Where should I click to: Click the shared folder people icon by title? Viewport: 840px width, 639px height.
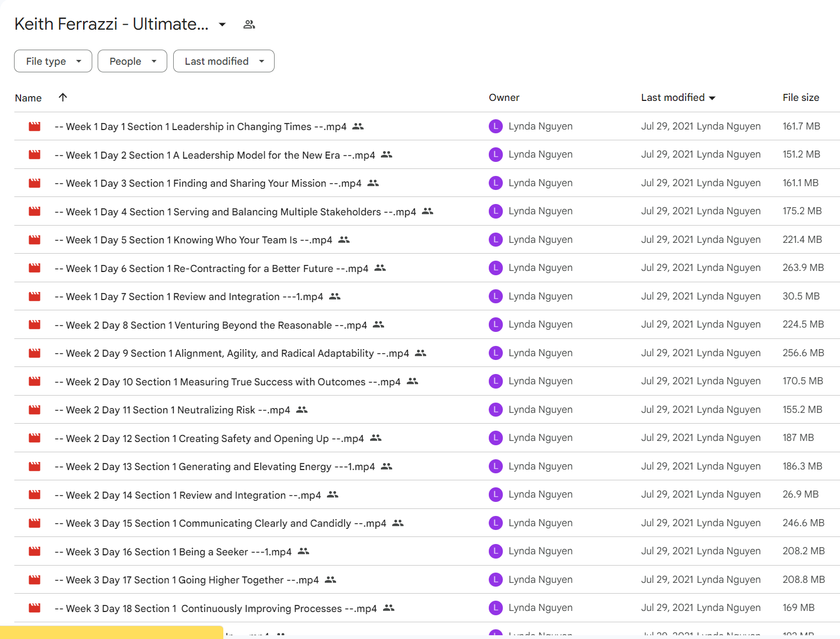tap(249, 24)
